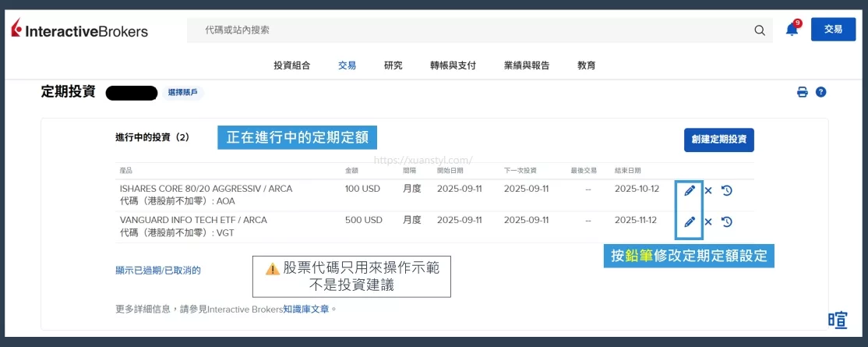Click the 結束日期 column header
868x347 pixels.
coord(628,171)
